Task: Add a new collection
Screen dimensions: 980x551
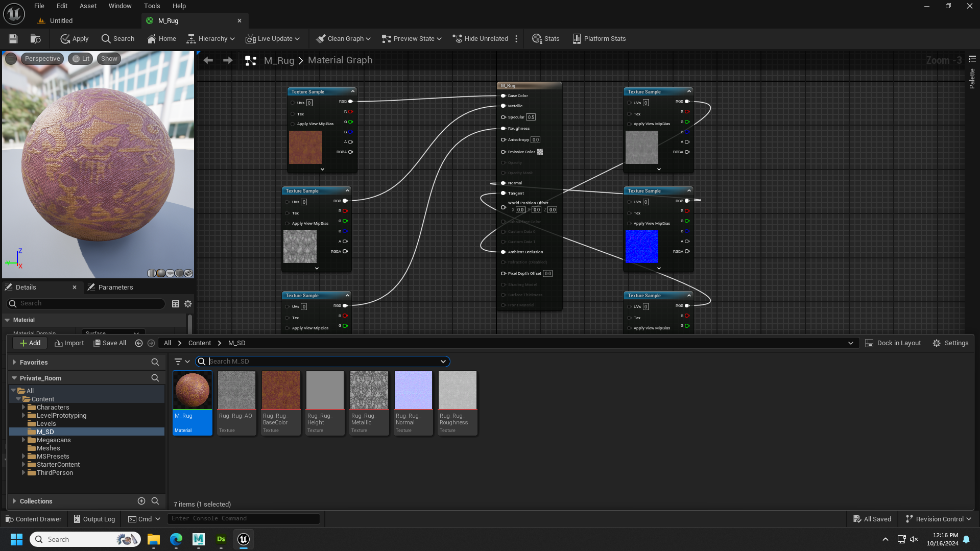Action: pos(141,501)
